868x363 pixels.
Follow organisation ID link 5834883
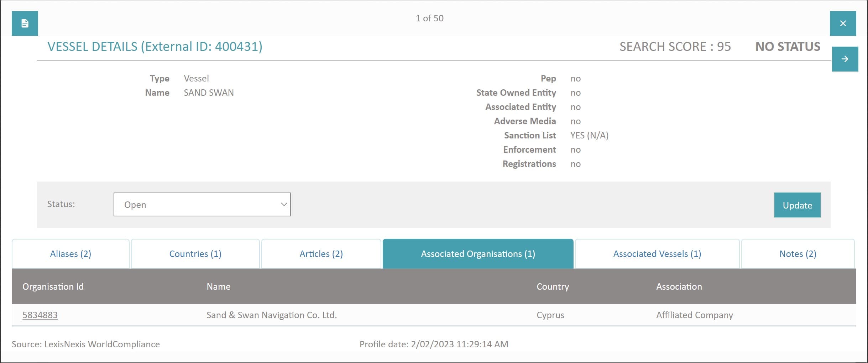40,315
